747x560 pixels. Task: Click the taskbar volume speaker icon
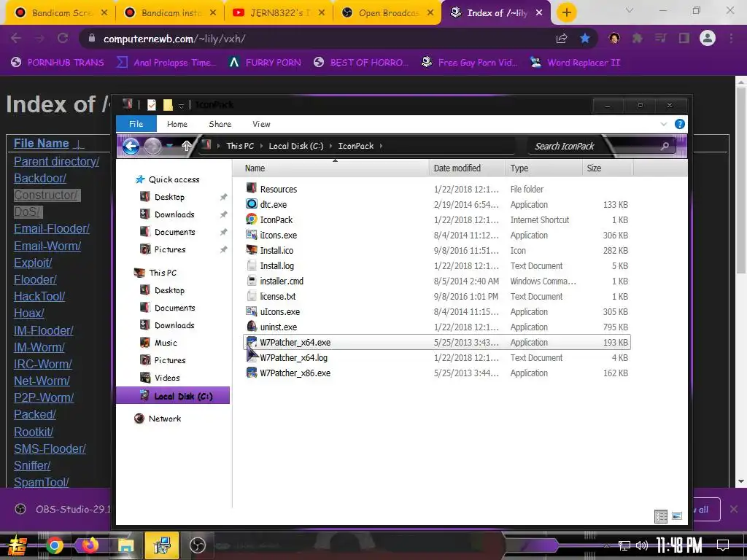[x=642, y=545]
